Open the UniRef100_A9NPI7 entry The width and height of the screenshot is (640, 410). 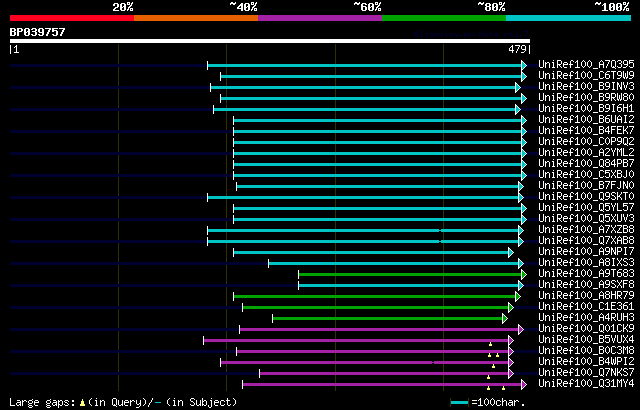(x=586, y=252)
